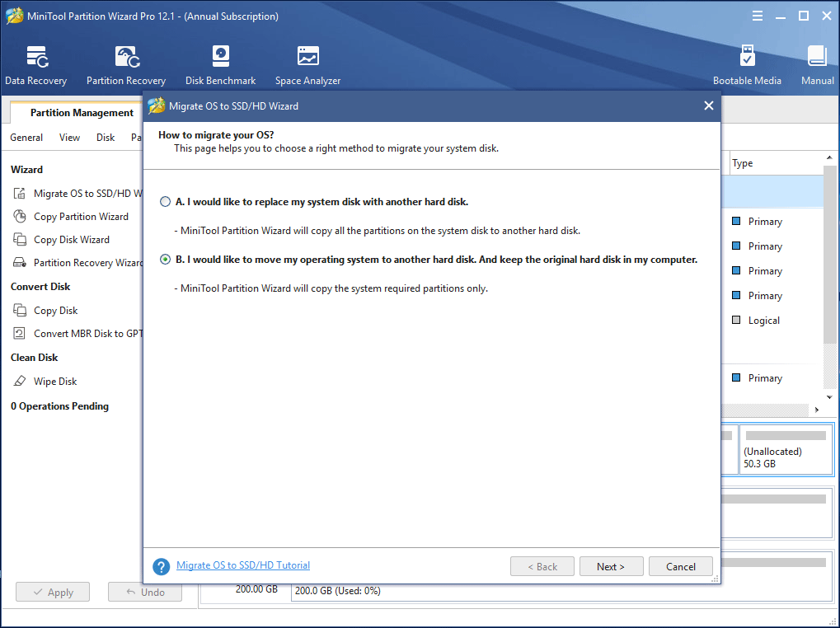
Task: Click the Primary swatch below the Logical row
Action: point(736,378)
